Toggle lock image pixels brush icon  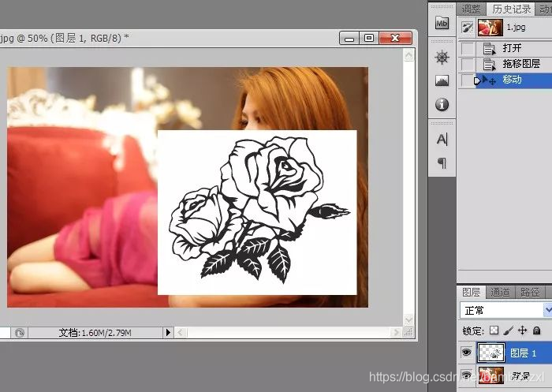[x=509, y=330]
